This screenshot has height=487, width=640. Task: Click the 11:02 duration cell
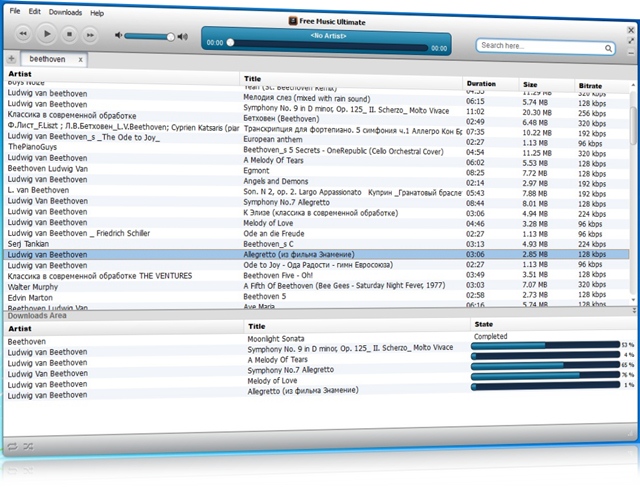coord(476,111)
